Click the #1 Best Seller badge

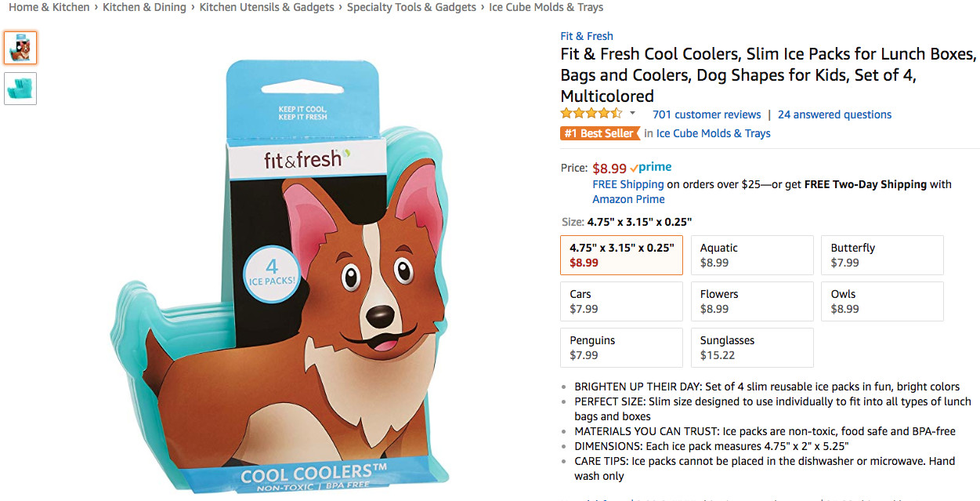(599, 133)
